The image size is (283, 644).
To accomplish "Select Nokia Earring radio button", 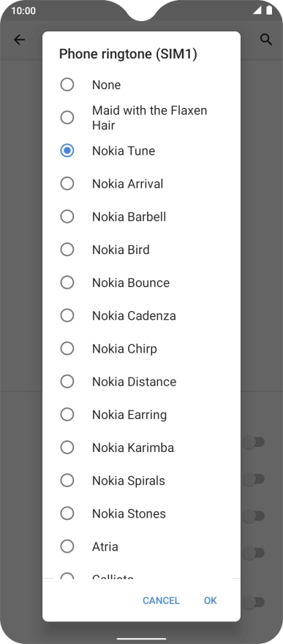I will point(67,415).
